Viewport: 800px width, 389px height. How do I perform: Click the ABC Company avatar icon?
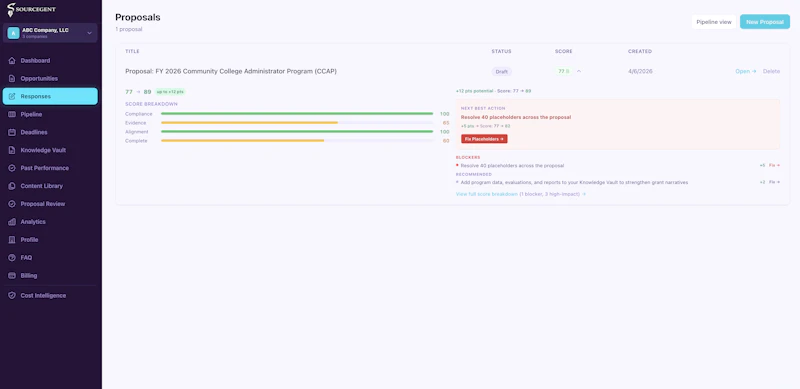pos(13,33)
